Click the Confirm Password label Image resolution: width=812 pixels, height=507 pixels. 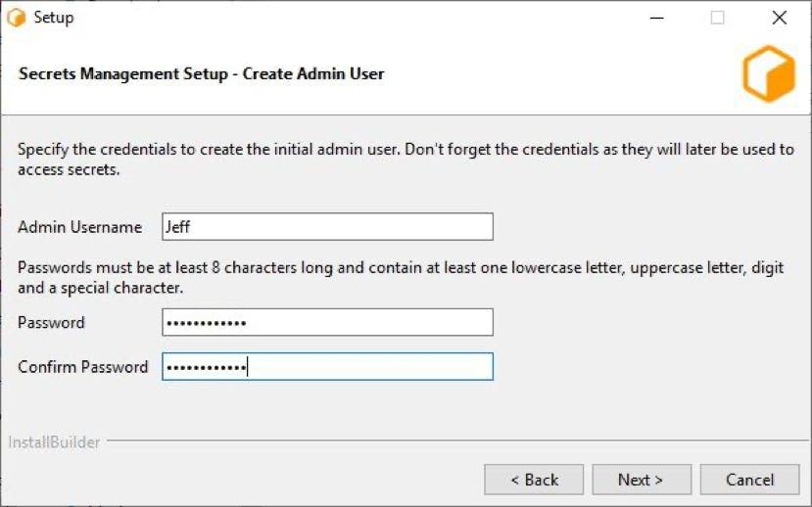(x=83, y=367)
